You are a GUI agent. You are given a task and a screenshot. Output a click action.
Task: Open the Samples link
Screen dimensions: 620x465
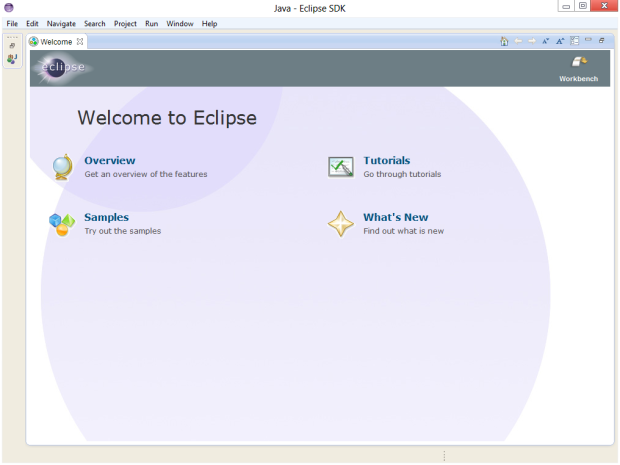point(106,217)
